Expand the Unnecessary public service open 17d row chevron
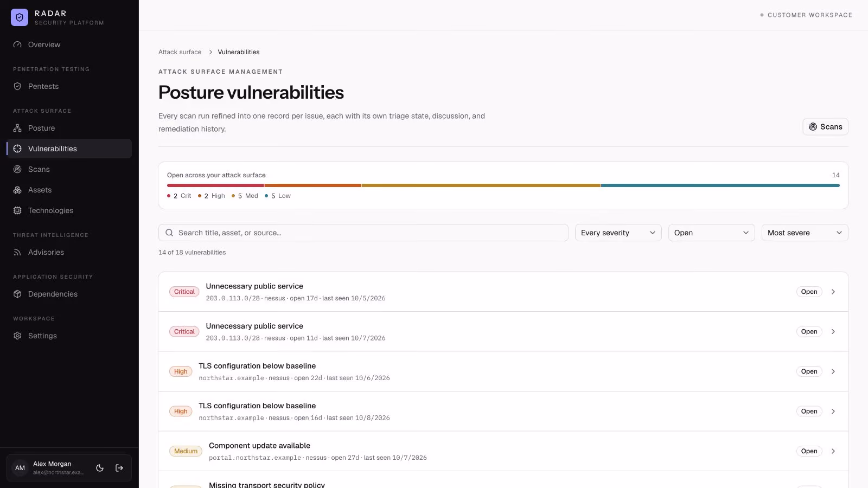 833,292
